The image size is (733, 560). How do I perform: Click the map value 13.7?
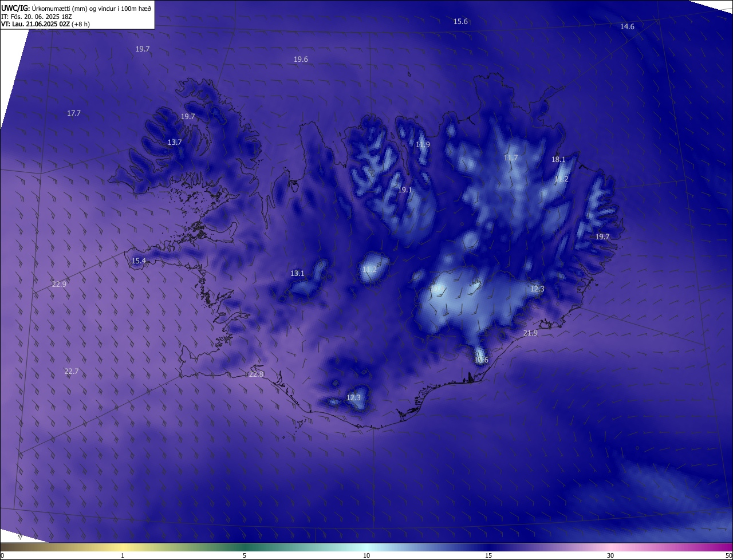(175, 142)
